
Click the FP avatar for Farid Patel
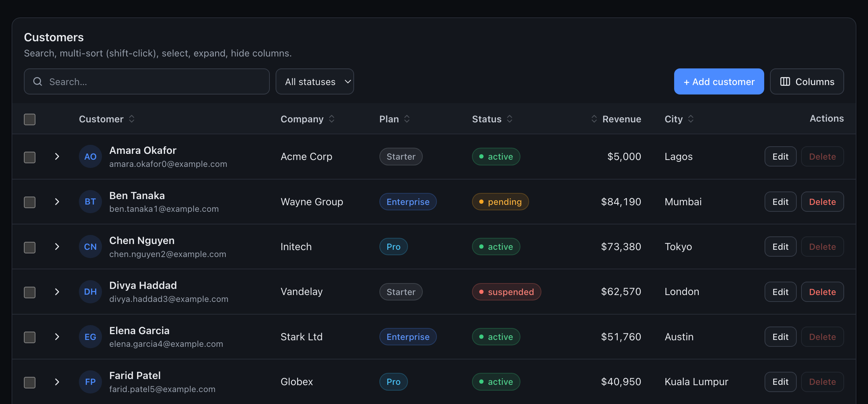pyautogui.click(x=90, y=382)
